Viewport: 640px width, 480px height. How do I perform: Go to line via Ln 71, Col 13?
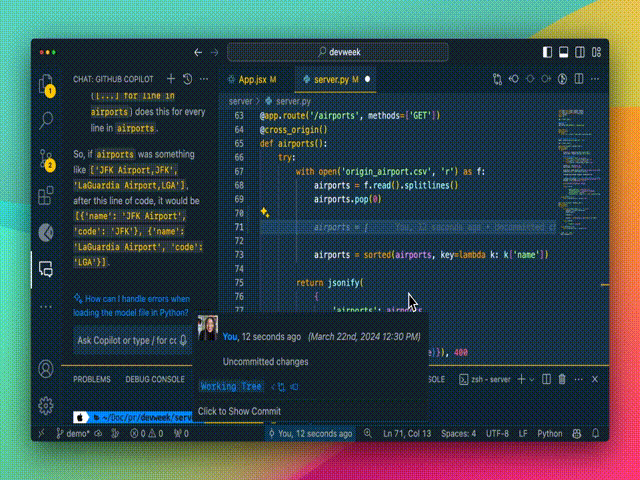(407, 433)
